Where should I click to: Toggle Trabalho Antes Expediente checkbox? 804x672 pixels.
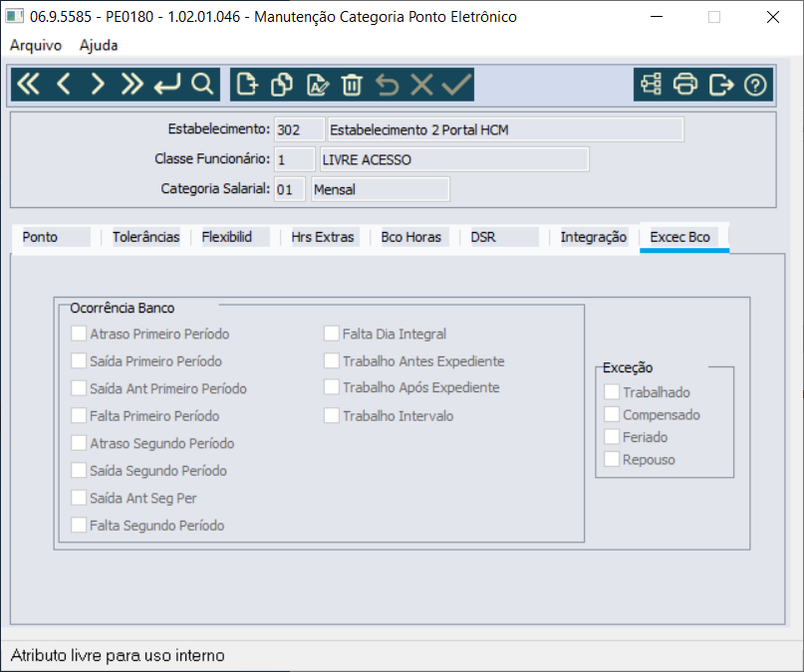pyautogui.click(x=331, y=360)
